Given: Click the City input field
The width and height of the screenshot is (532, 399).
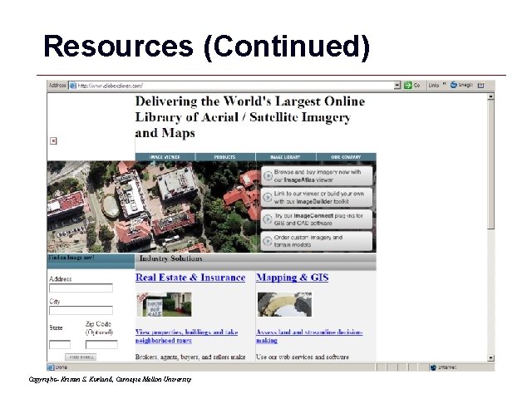Looking at the screenshot, I should [81, 310].
